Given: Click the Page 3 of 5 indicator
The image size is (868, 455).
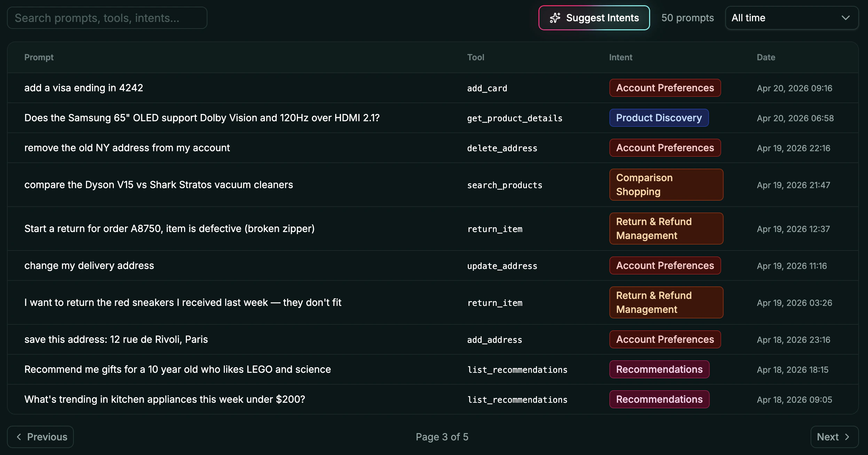Looking at the screenshot, I should (442, 437).
